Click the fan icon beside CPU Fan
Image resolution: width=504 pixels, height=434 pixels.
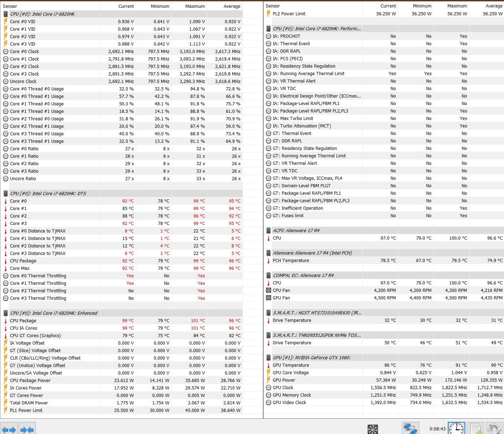point(269,291)
